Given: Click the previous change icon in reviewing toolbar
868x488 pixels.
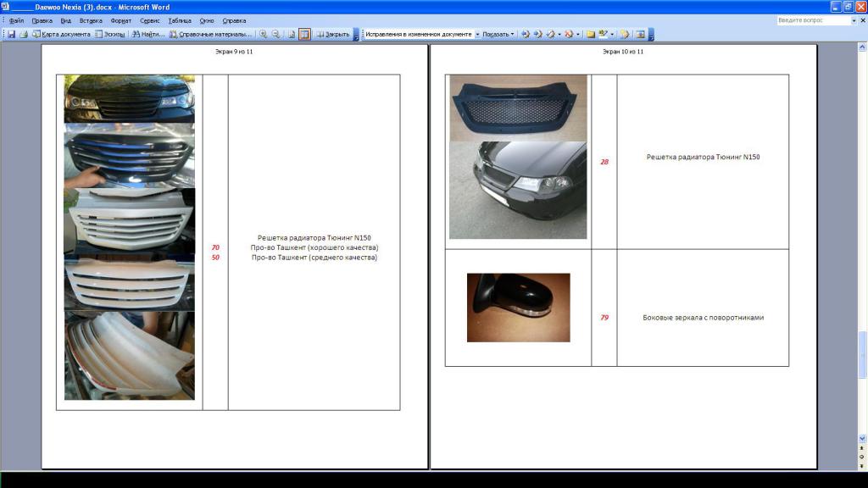Looking at the screenshot, I should (x=526, y=35).
